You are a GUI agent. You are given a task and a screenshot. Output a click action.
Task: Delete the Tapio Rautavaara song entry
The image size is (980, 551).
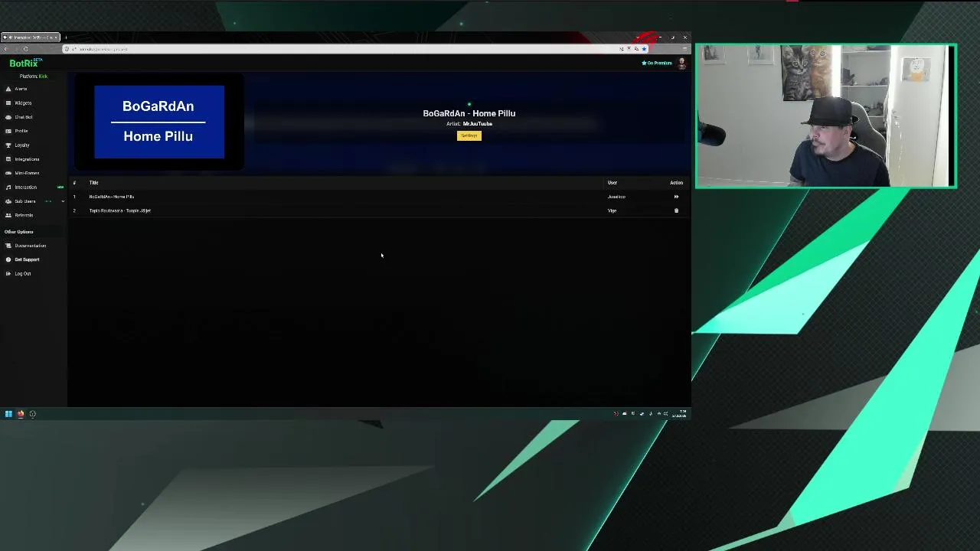(676, 210)
